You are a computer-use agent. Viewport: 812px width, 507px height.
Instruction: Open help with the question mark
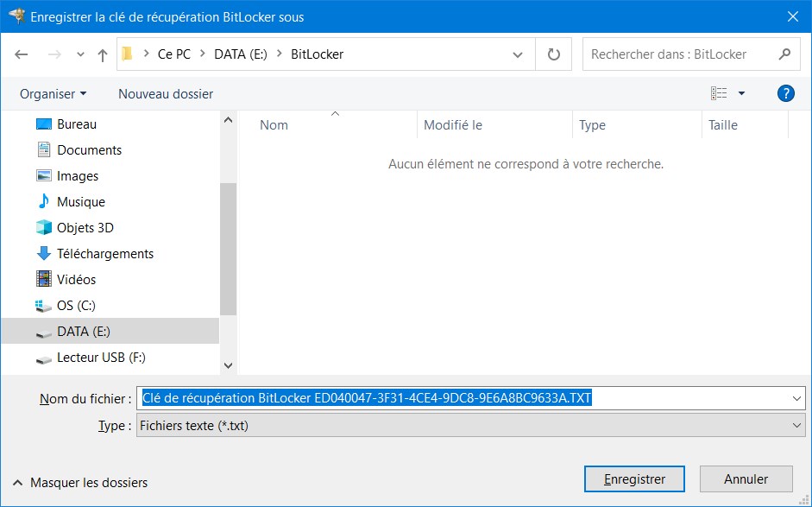coord(785,93)
